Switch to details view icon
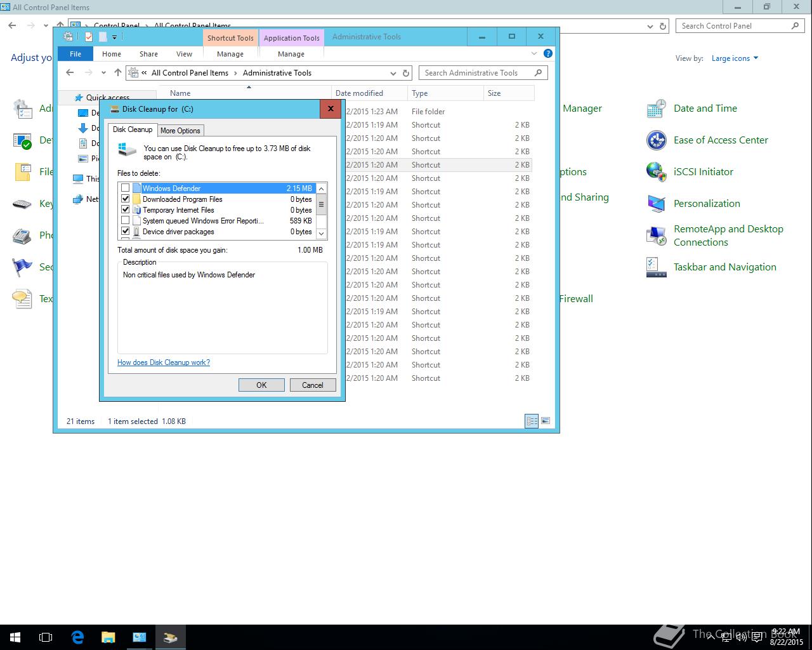 532,421
